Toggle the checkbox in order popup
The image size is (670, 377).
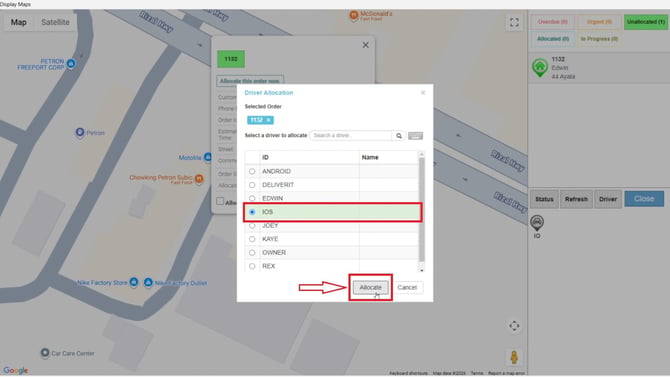[220, 201]
